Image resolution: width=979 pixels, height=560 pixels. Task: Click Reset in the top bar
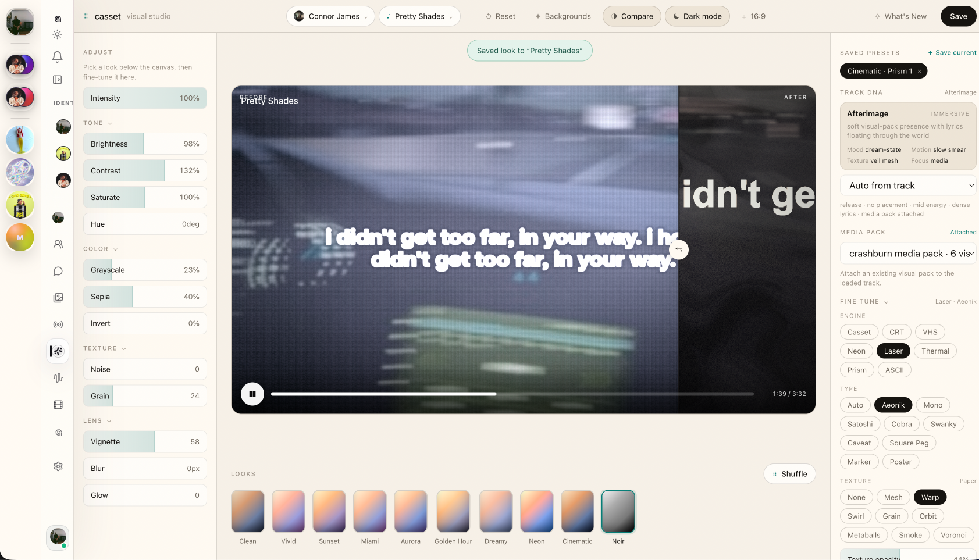click(x=501, y=16)
